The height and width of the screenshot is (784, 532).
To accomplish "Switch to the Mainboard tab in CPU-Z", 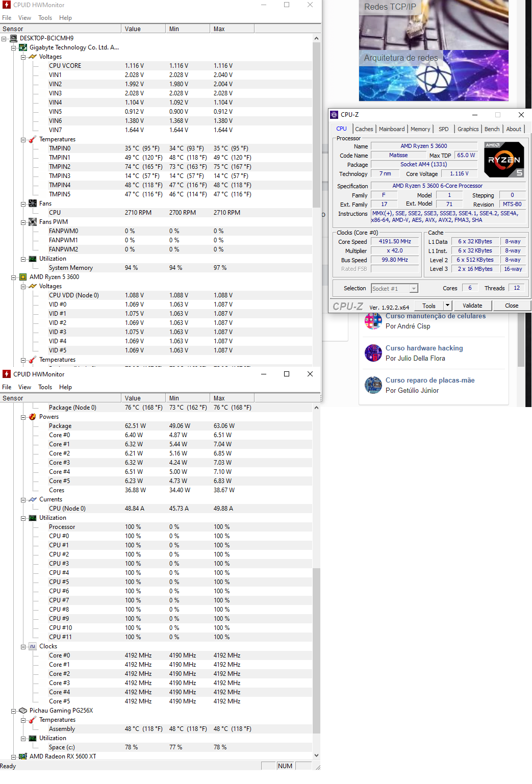I will point(392,129).
